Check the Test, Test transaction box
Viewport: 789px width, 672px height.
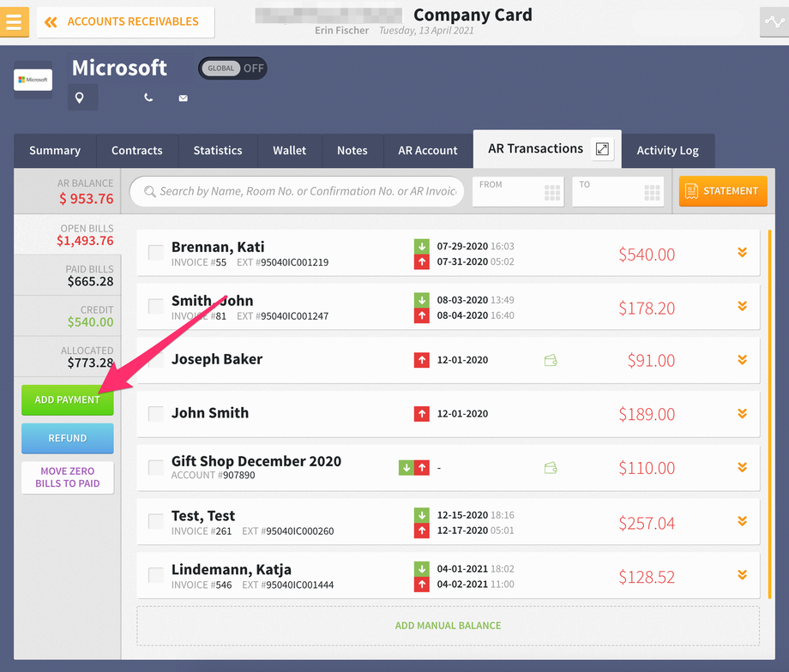156,522
